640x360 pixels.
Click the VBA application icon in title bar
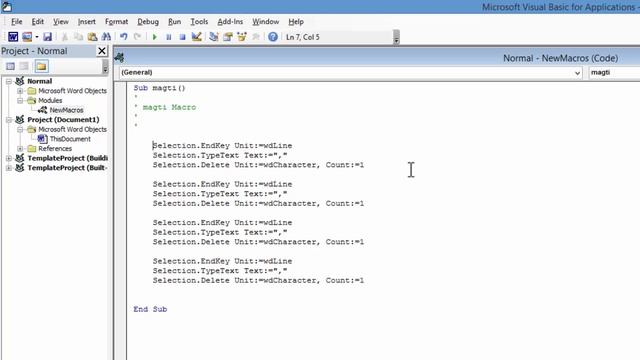click(x=7, y=7)
